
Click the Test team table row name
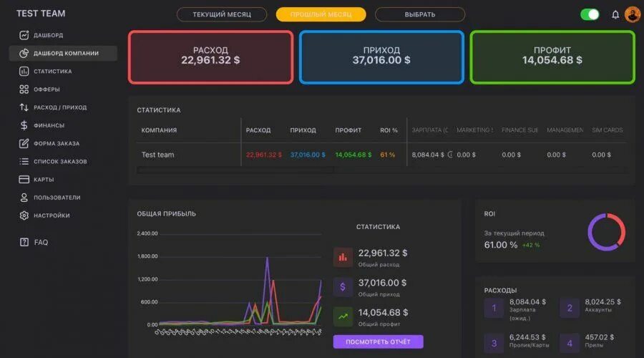157,155
